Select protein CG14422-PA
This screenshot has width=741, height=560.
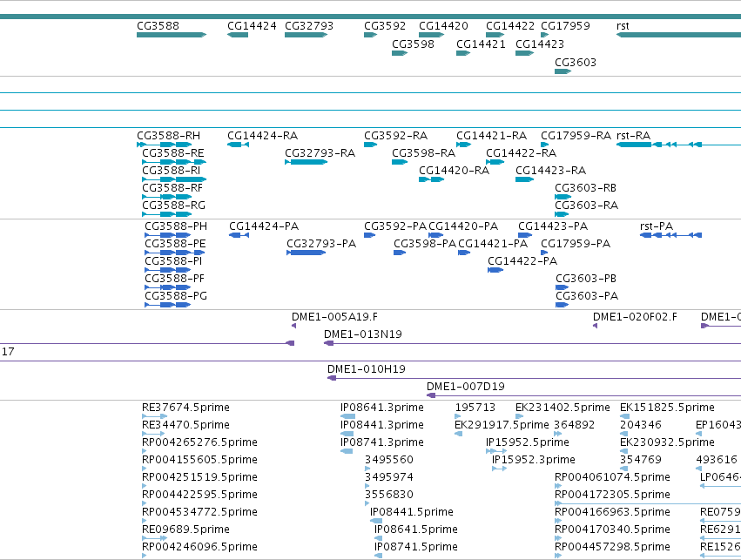click(x=495, y=270)
